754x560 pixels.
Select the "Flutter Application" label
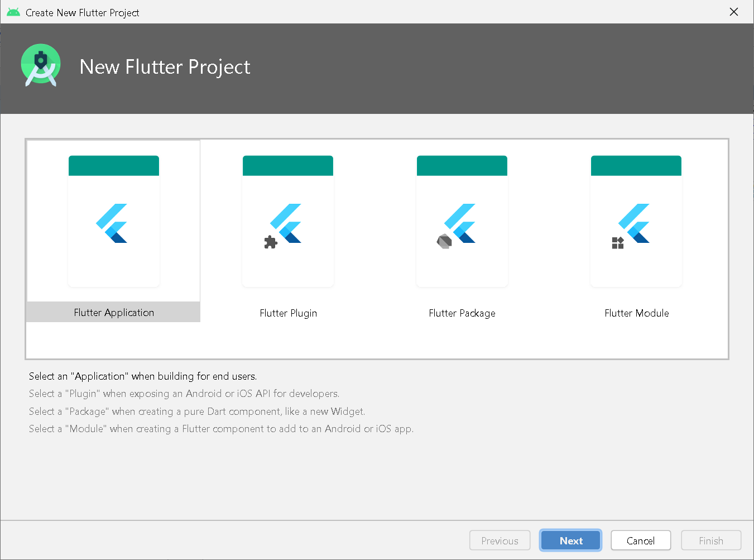click(x=114, y=313)
